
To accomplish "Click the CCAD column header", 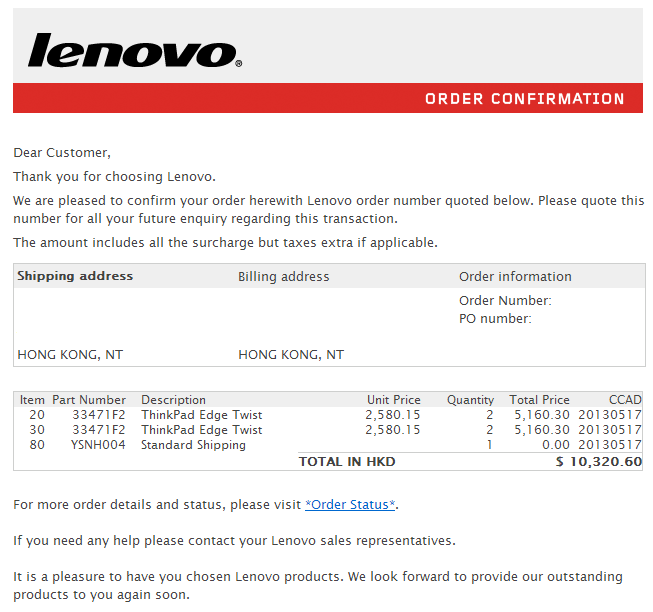I will [x=625, y=400].
